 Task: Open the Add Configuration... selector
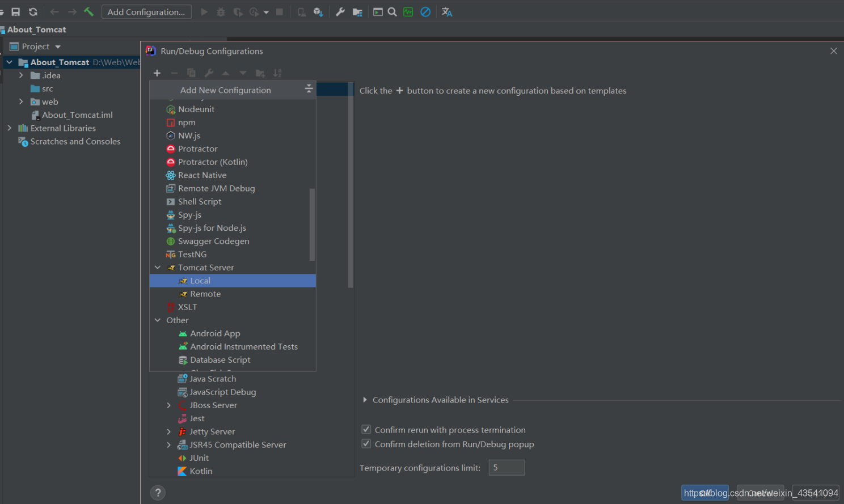pyautogui.click(x=146, y=12)
